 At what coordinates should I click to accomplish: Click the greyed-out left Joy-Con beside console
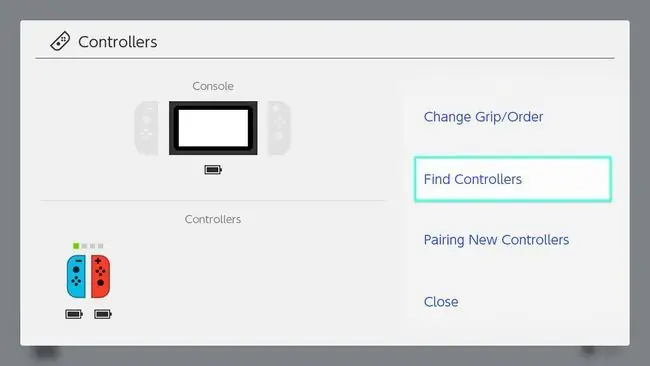click(146, 128)
